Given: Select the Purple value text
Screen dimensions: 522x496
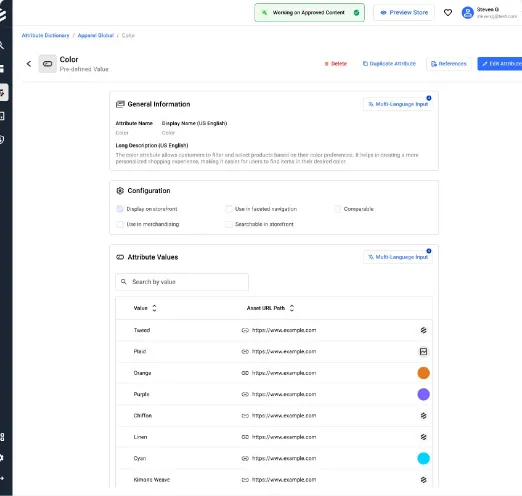Looking at the screenshot, I should click(x=141, y=394).
